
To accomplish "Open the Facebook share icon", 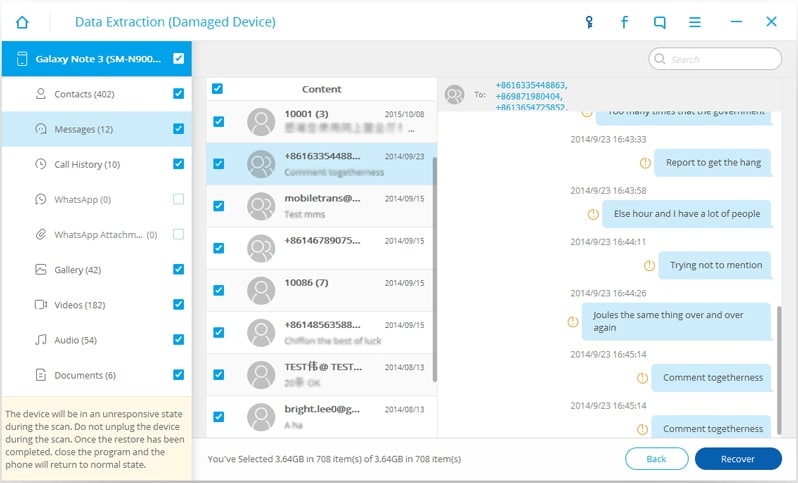I will (624, 22).
